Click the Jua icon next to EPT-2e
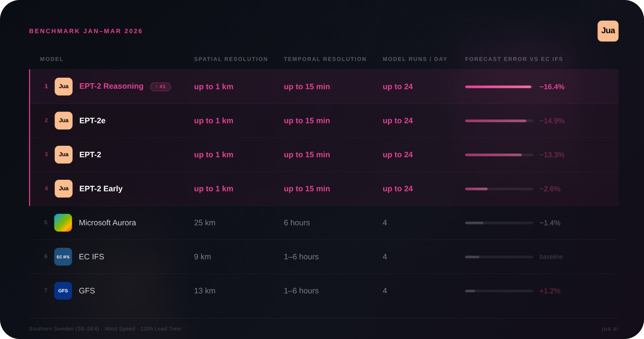The height and width of the screenshot is (339, 644). pos(64,121)
